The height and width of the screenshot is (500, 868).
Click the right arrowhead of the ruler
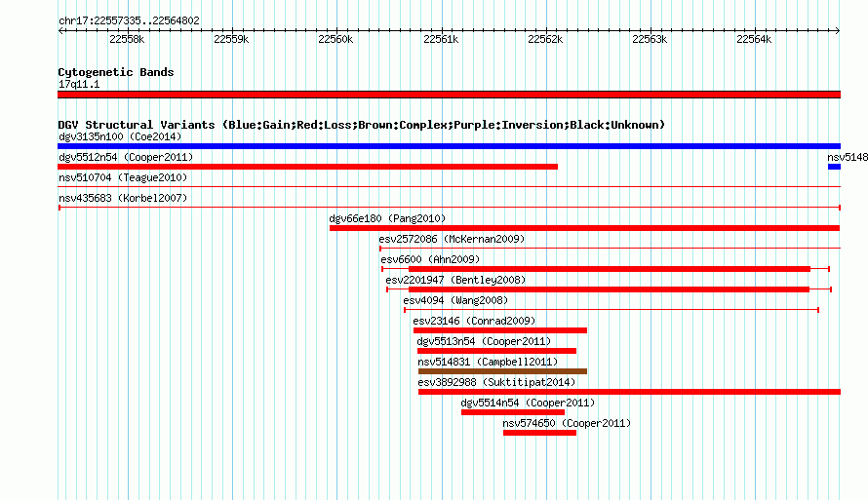click(x=838, y=31)
